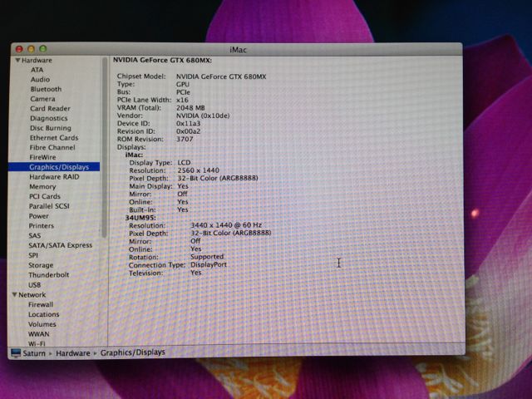Show Power information
This screenshot has height=399, width=532.
click(39, 216)
